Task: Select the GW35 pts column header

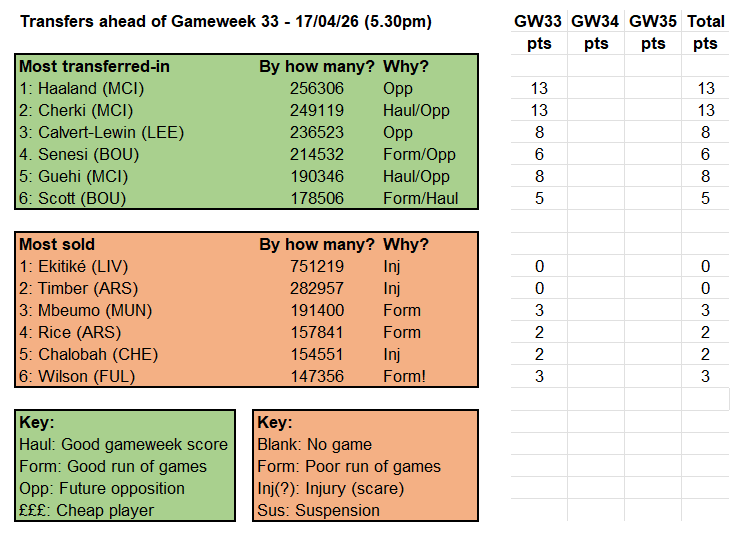Action: coord(652,32)
